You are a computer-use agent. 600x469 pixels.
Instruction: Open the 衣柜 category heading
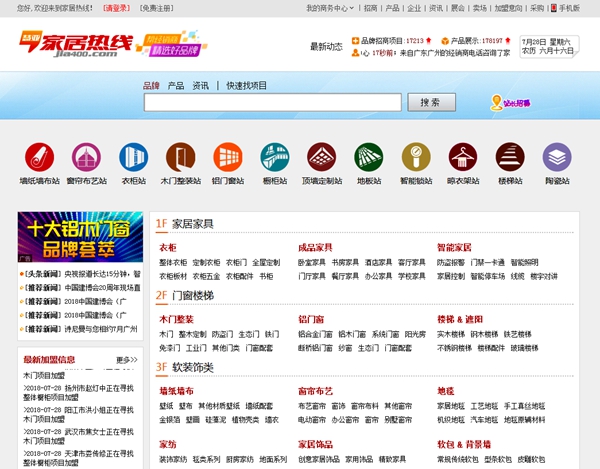[x=168, y=248]
